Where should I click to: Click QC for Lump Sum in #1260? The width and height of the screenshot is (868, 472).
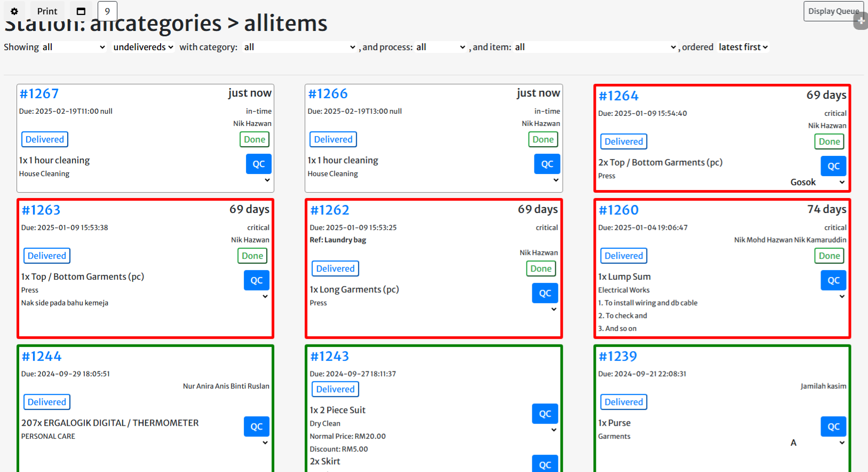834,280
